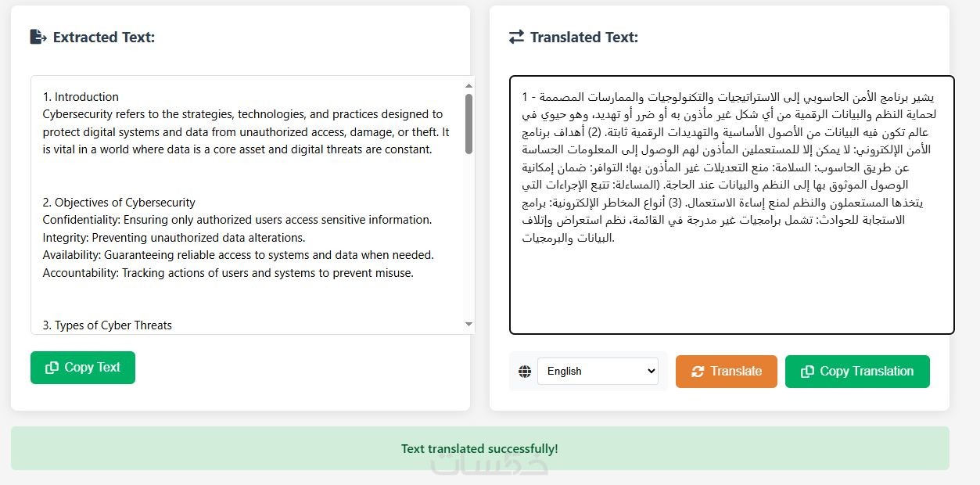Image resolution: width=980 pixels, height=485 pixels.
Task: Click inside the Arabic translated text box
Action: [x=731, y=282]
